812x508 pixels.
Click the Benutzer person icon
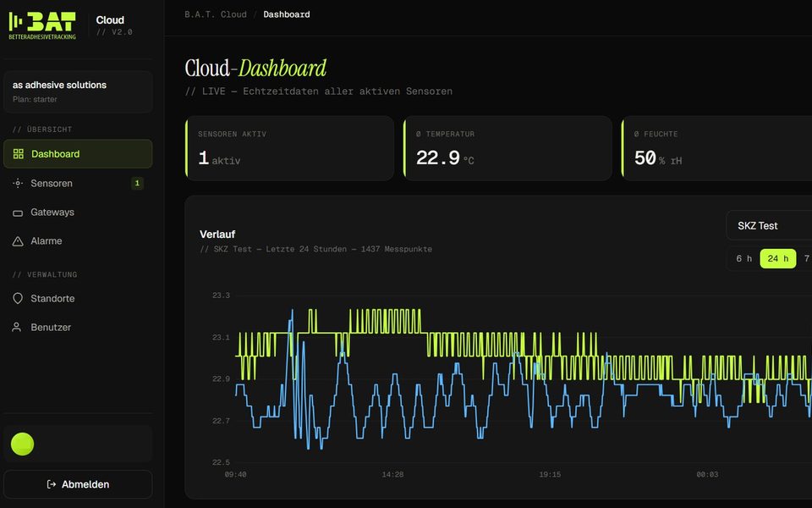click(17, 327)
